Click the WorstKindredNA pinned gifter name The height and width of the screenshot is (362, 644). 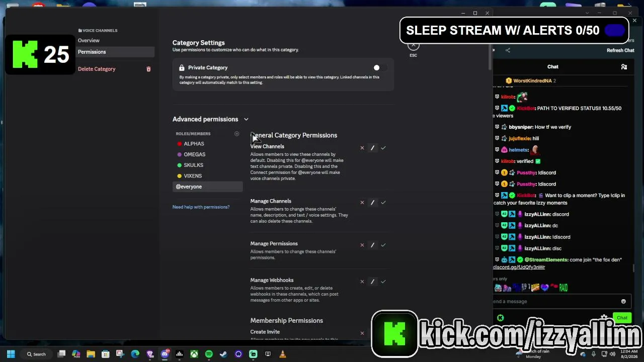point(532,81)
